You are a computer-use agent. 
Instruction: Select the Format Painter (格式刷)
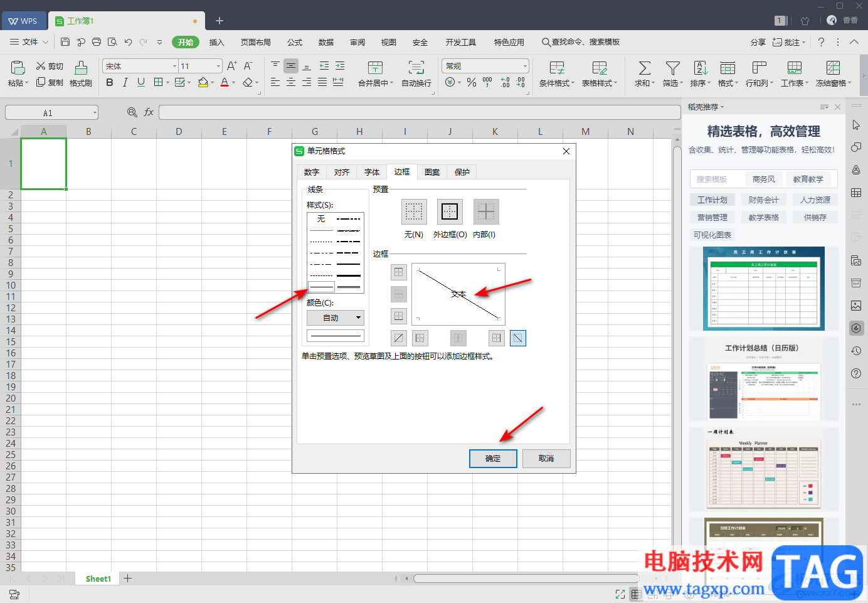[x=81, y=74]
